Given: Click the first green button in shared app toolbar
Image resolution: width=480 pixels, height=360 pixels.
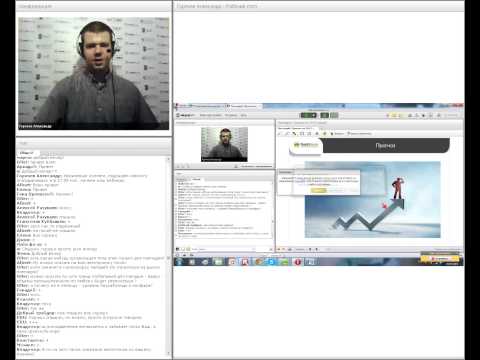Looking at the screenshot, I should (309, 115).
